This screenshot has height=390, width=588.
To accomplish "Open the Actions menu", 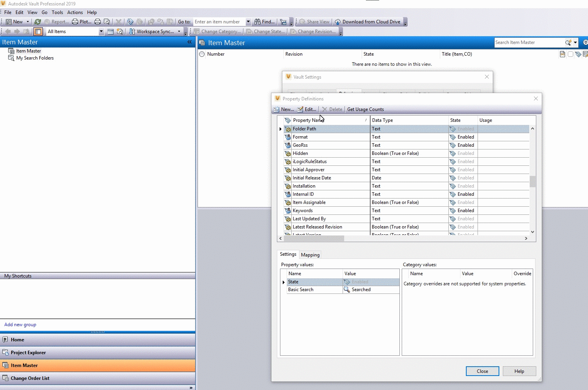I will point(75,12).
